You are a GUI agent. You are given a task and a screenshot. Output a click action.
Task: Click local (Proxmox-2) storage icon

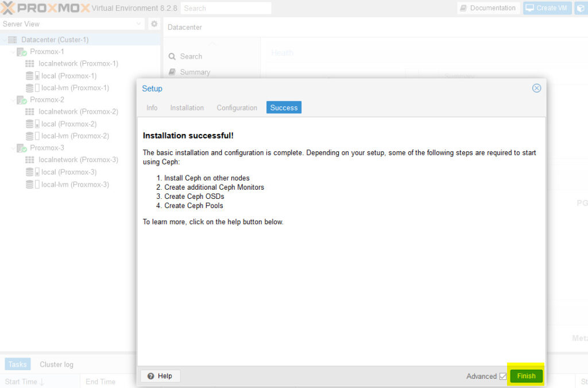click(x=33, y=124)
